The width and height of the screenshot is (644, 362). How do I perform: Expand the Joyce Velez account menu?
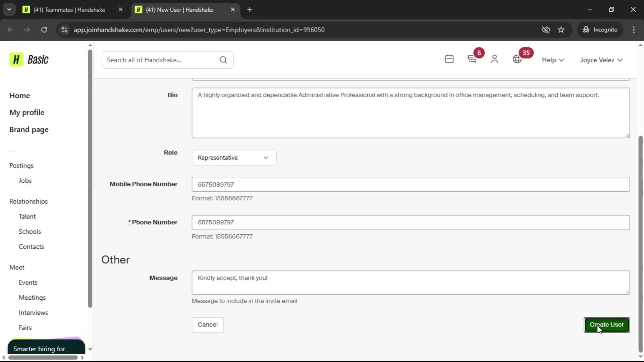click(601, 60)
